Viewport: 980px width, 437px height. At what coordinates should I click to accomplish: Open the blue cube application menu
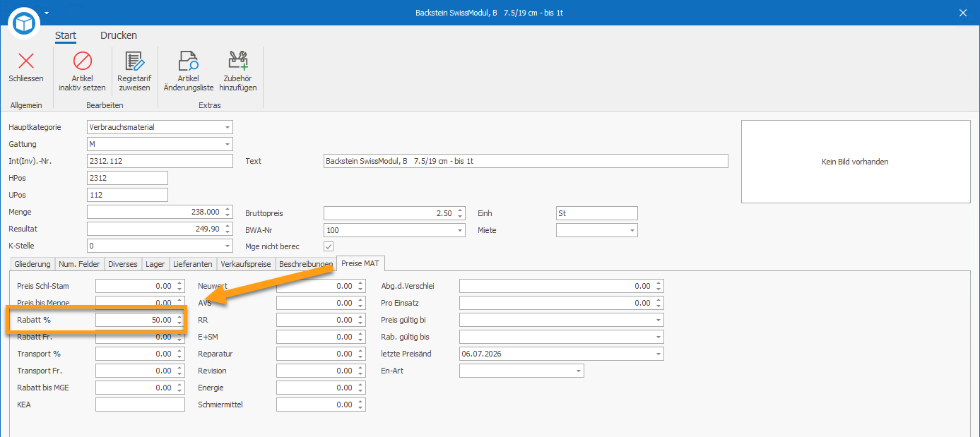pos(25,25)
